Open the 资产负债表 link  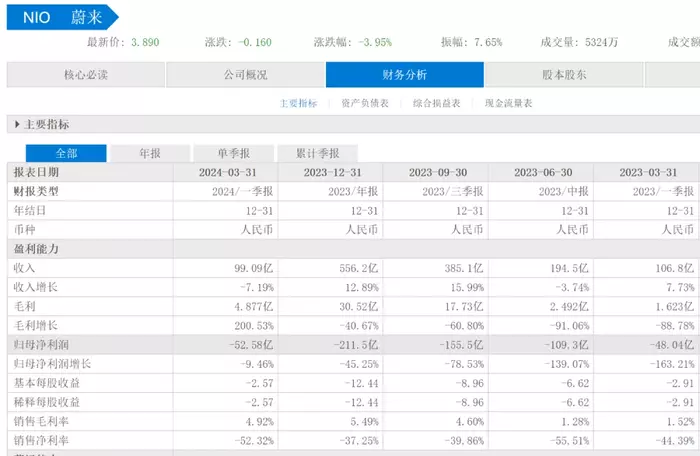(x=364, y=103)
